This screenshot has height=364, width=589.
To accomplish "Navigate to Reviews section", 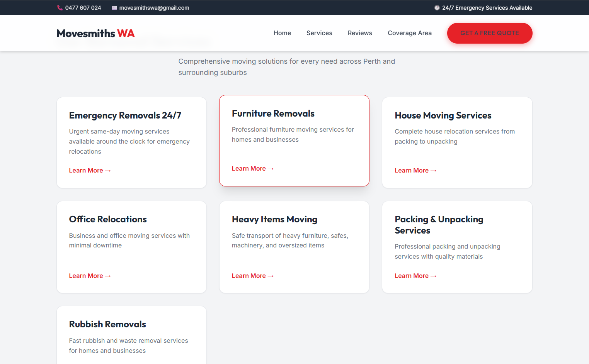I will pos(360,33).
